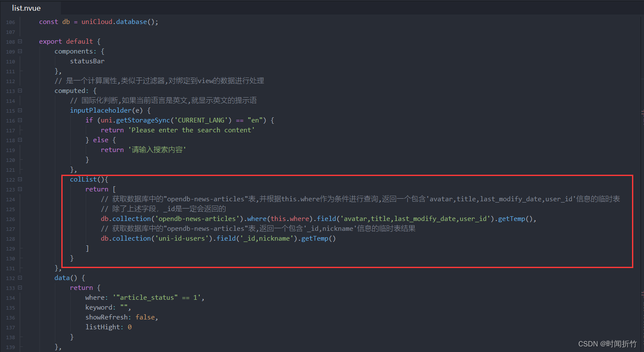This screenshot has height=352, width=644.
Task: Click the '请输入搜索内容' string
Action: click(157, 150)
